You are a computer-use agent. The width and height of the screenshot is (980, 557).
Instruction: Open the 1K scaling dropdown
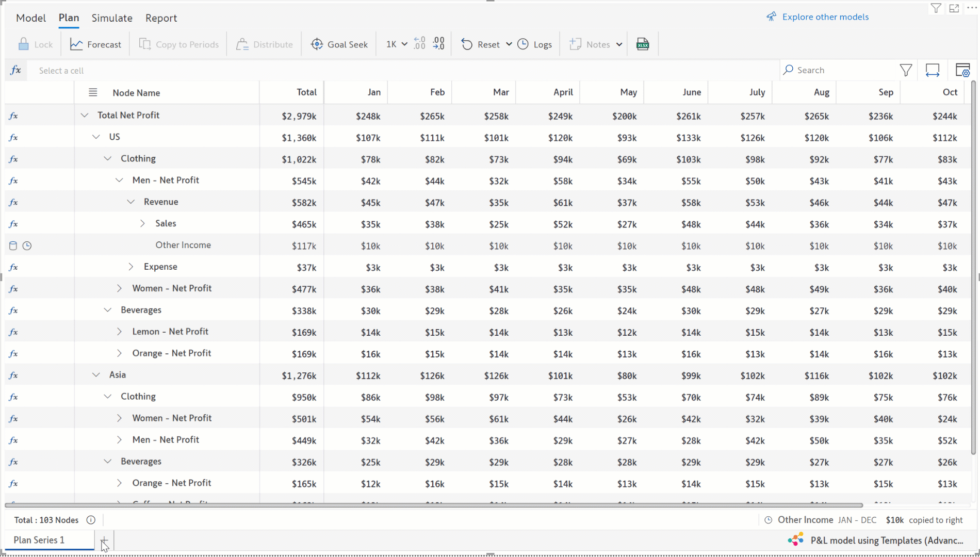pos(397,44)
